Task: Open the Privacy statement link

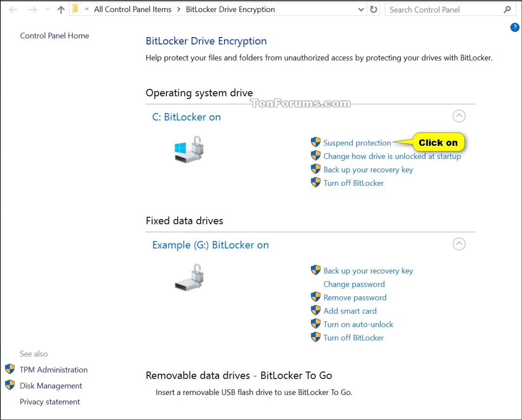Action: point(50,402)
